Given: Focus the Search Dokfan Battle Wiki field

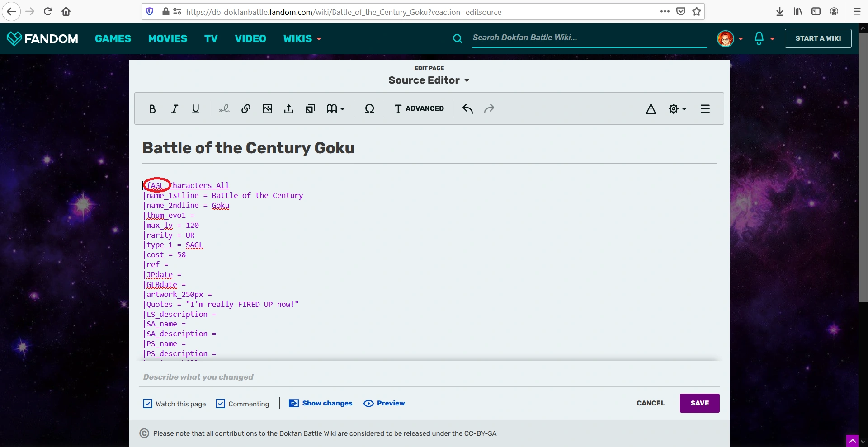Looking at the screenshot, I should point(590,38).
